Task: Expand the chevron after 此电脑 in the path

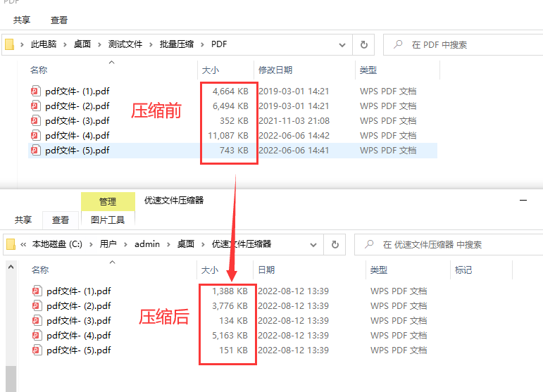Action: (x=65, y=44)
